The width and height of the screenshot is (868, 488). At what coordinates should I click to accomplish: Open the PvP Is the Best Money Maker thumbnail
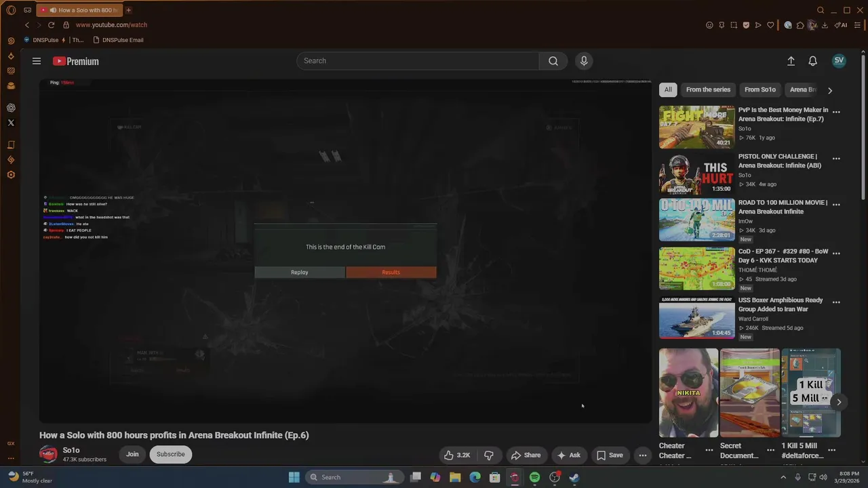point(696,127)
